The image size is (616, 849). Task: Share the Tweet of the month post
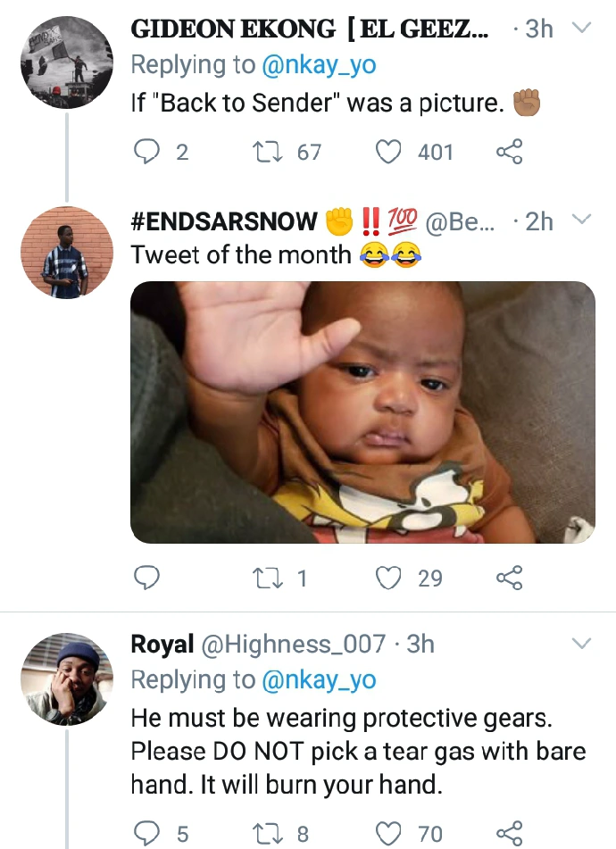[x=509, y=578]
